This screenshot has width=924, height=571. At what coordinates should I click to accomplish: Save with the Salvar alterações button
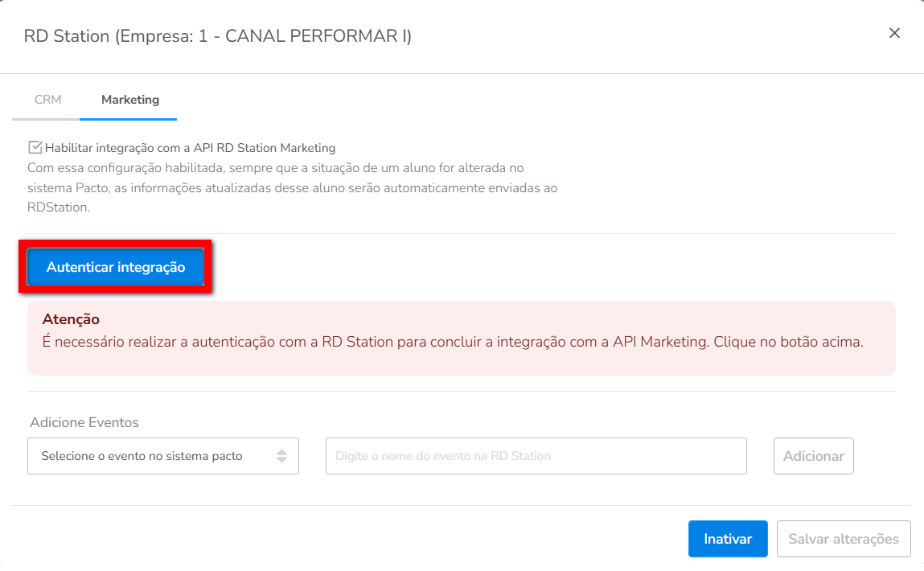[843, 539]
